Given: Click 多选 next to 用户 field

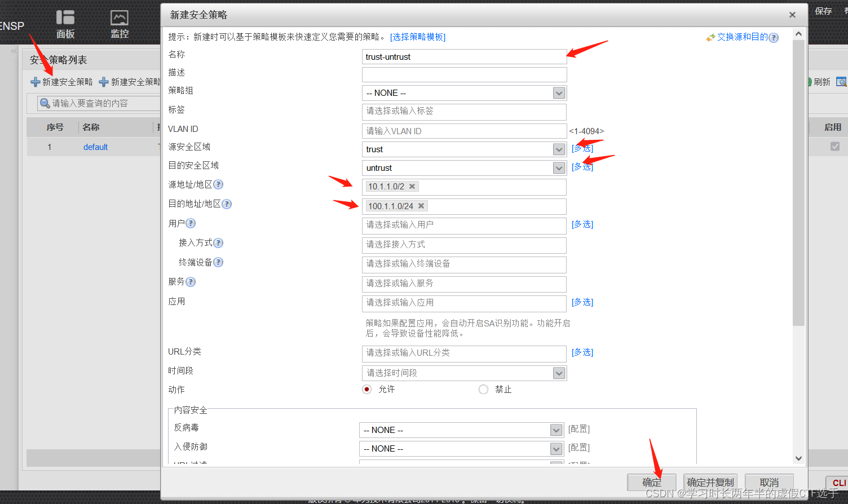Looking at the screenshot, I should (582, 224).
